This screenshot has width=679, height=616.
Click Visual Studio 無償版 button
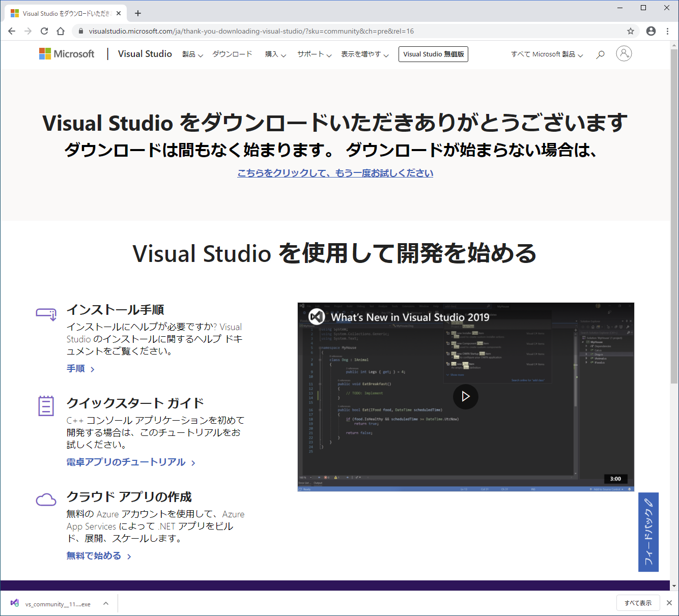[434, 54]
